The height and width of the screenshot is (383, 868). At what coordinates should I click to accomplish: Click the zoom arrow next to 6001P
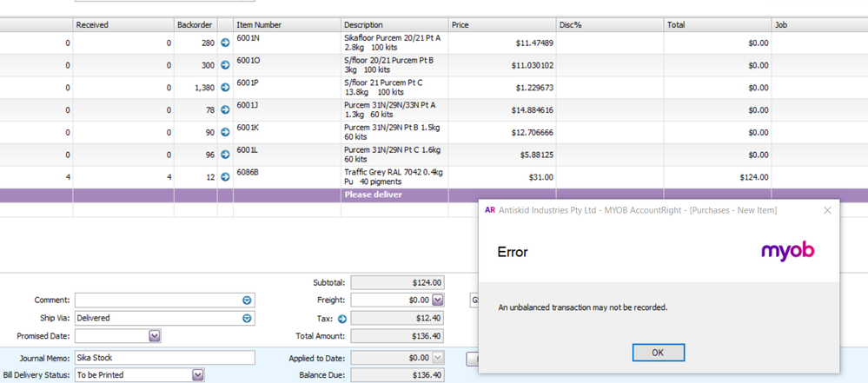coord(225,88)
